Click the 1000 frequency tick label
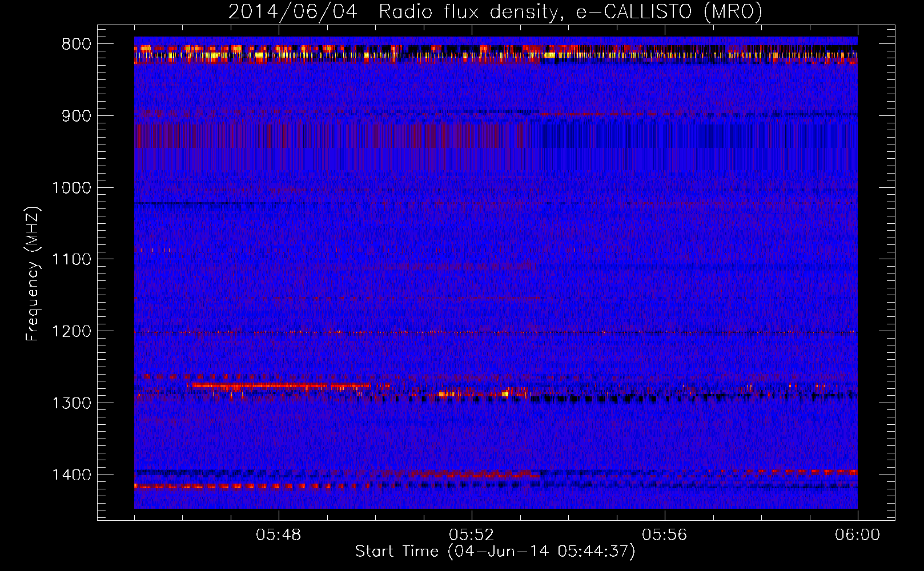Viewport: 924px width, 571px height. [x=71, y=188]
